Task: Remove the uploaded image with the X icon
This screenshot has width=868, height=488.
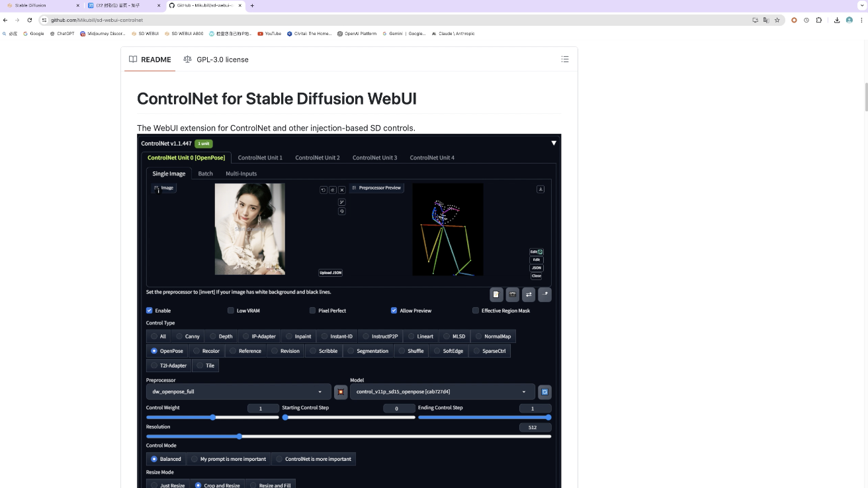Action: click(x=342, y=189)
